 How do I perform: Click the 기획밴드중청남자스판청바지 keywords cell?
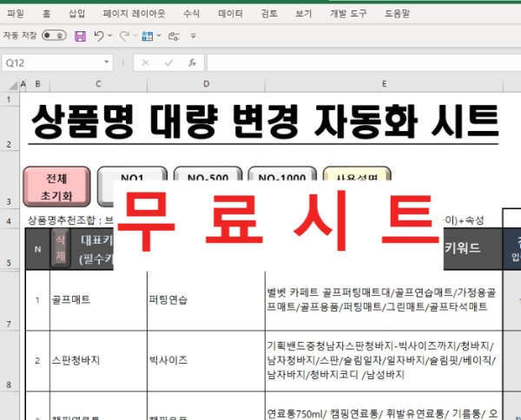coord(384,361)
